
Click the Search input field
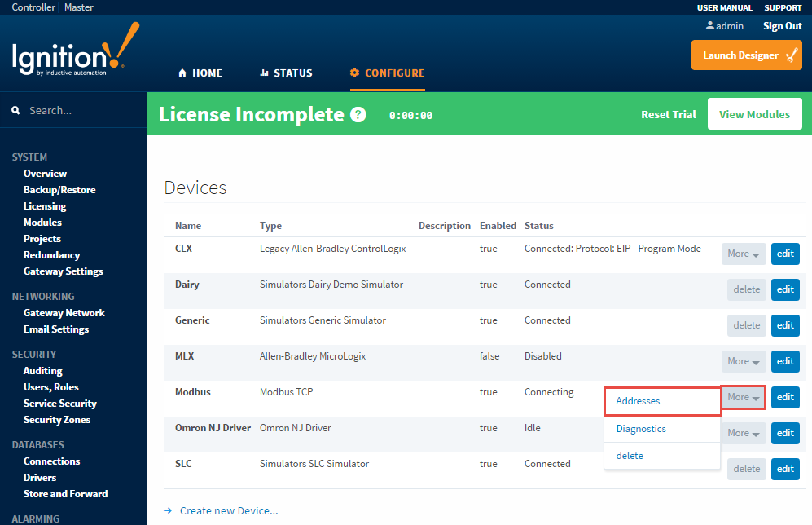pos(73,109)
